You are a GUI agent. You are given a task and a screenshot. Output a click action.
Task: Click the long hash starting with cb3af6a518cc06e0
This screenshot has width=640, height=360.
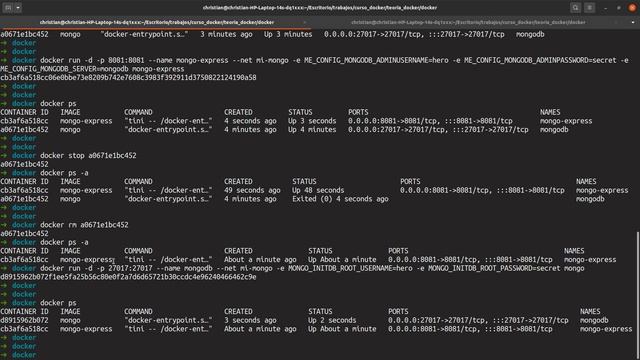pos(128,78)
